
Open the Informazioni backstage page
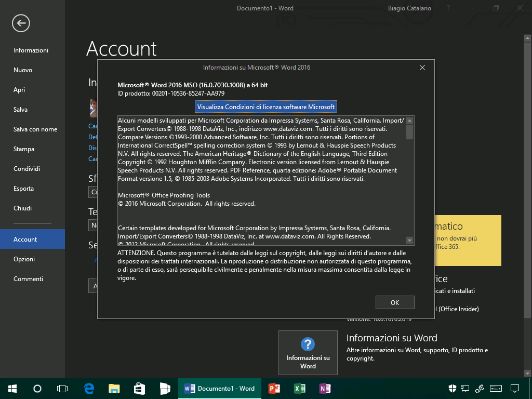tap(31, 50)
